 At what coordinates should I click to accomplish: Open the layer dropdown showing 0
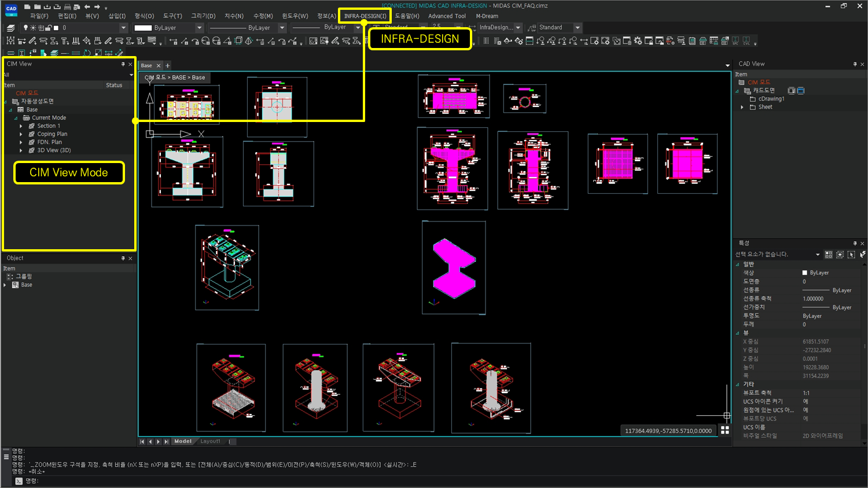123,28
